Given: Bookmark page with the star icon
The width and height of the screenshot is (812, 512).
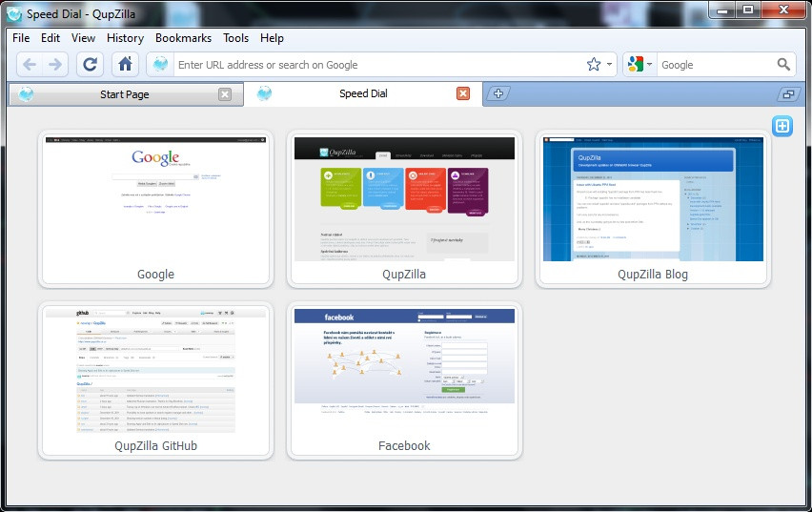Looking at the screenshot, I should (594, 64).
